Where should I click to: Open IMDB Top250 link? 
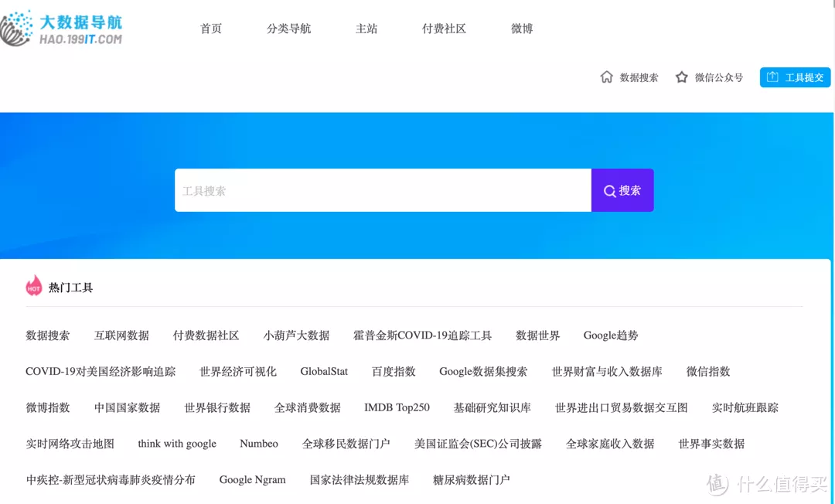click(x=397, y=407)
